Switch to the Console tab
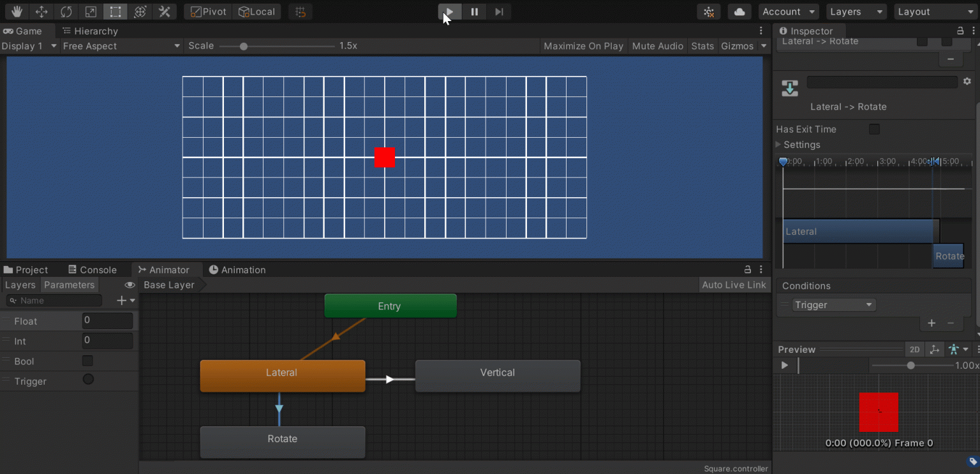The image size is (980, 474). [x=93, y=270]
